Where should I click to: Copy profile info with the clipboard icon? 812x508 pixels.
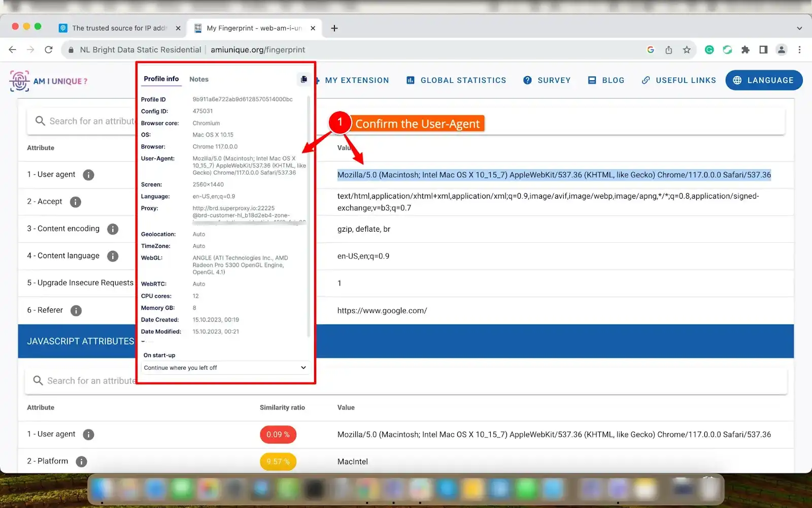[x=303, y=79]
